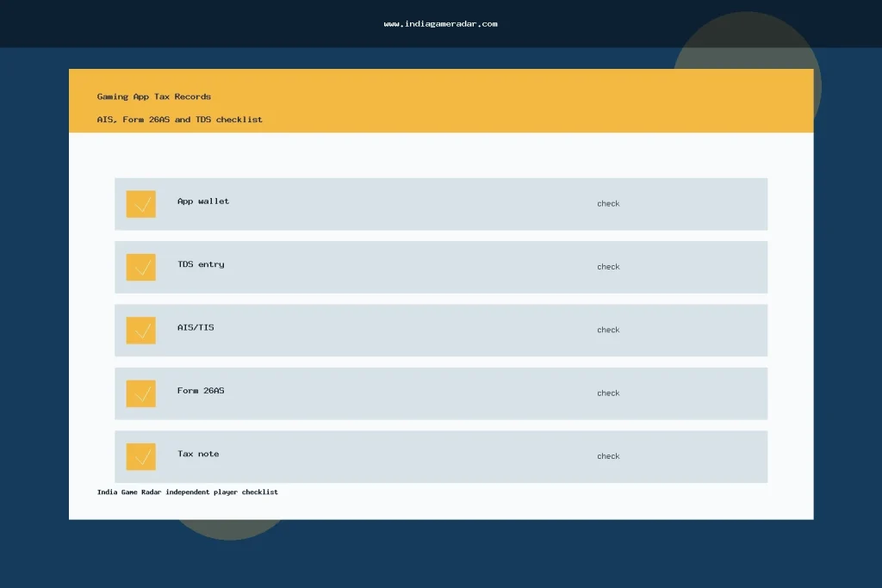Image resolution: width=882 pixels, height=588 pixels.
Task: Toggle the Form 26AS checkbox
Action: (140, 393)
